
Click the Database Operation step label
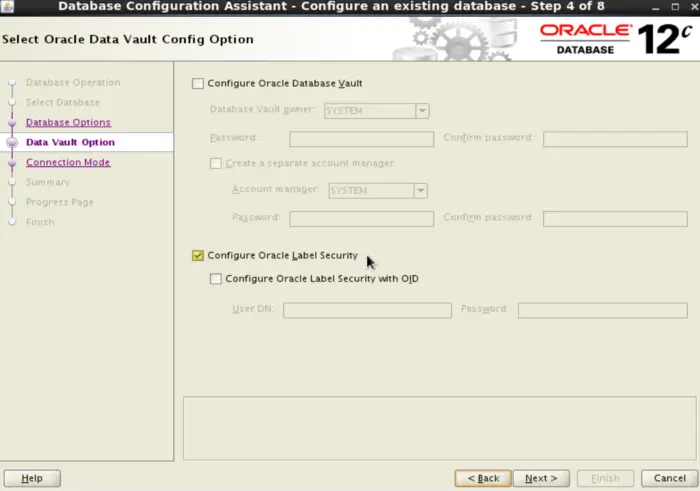[73, 83]
